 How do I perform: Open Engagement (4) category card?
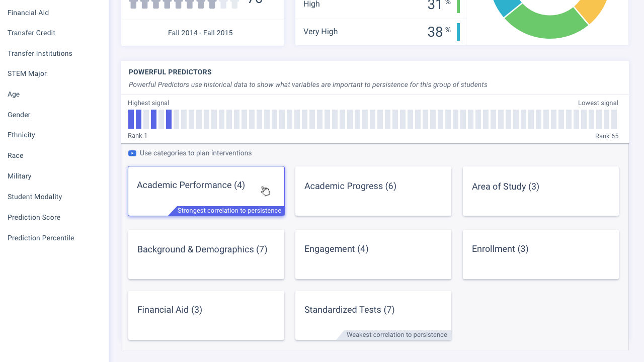(x=373, y=254)
